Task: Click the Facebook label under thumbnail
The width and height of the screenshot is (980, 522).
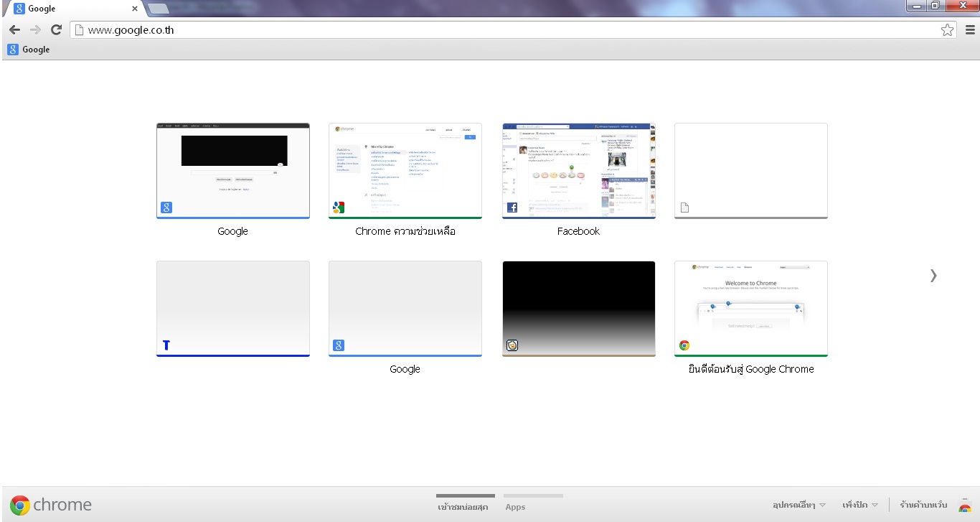Action: coord(578,231)
